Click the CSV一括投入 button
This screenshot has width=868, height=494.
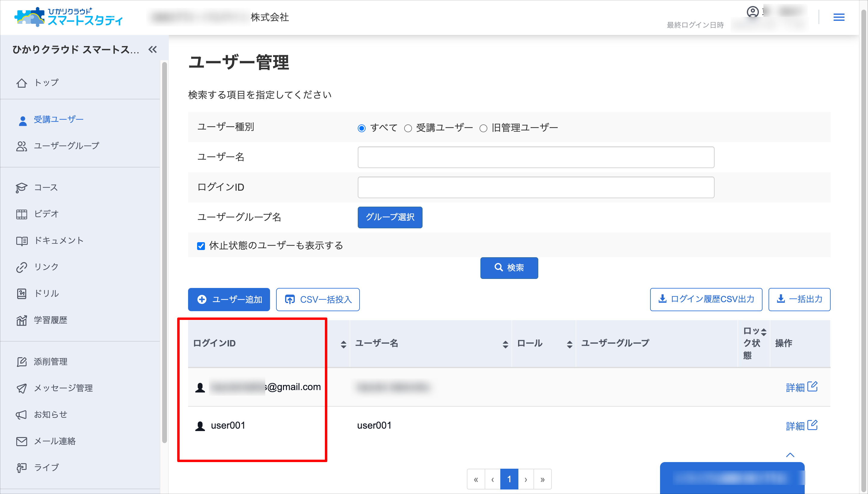[318, 300]
